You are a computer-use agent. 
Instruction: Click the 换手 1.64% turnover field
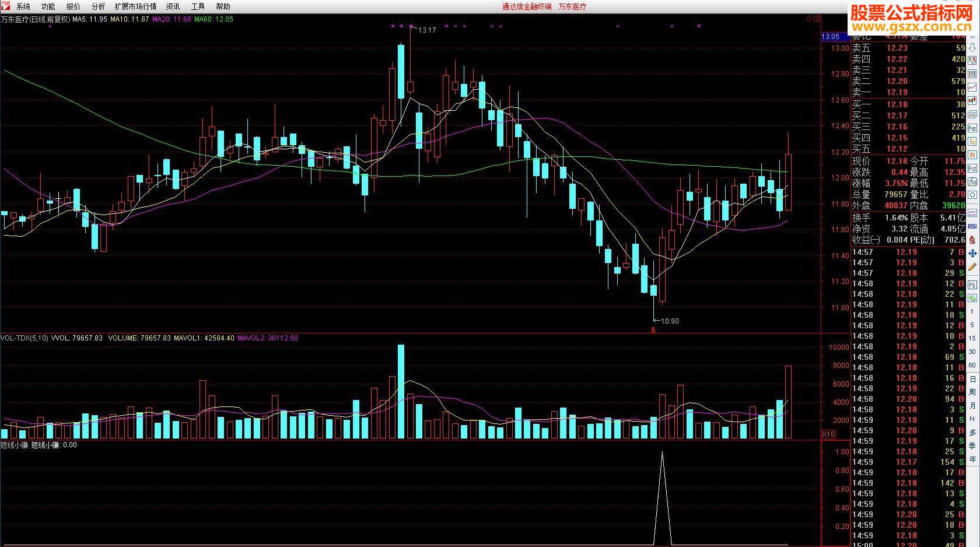[x=880, y=218]
